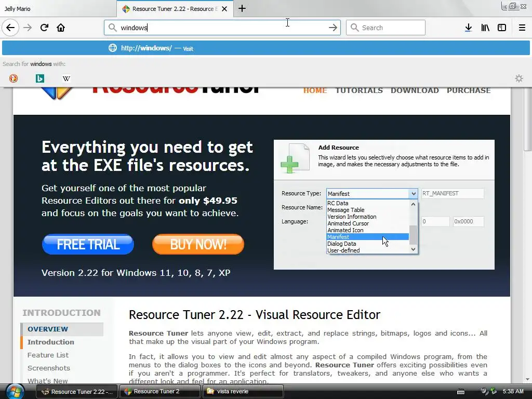532x399 pixels.
Task: Select Dialog Data in the list
Action: [x=368, y=244]
